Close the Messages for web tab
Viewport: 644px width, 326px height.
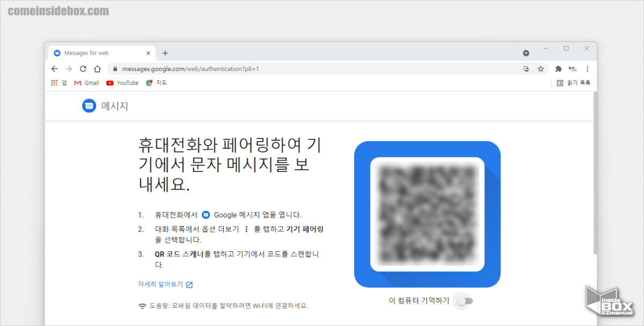(148, 53)
